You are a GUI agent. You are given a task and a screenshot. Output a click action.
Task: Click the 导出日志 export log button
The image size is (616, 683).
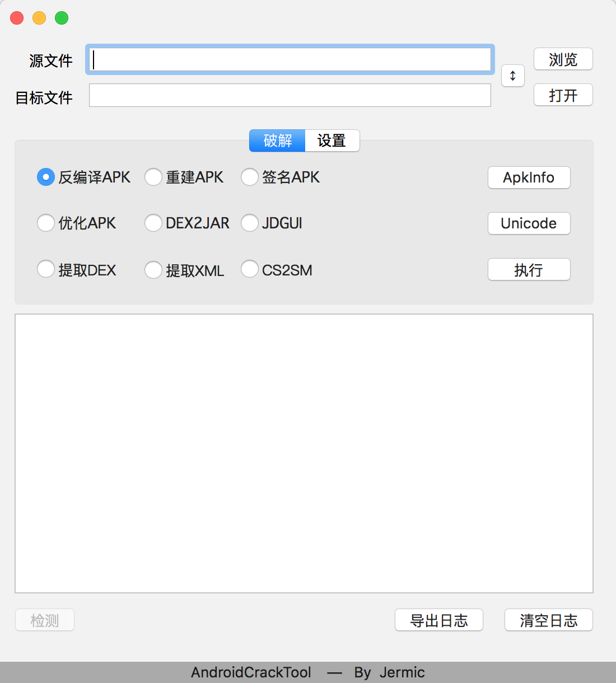click(x=438, y=620)
